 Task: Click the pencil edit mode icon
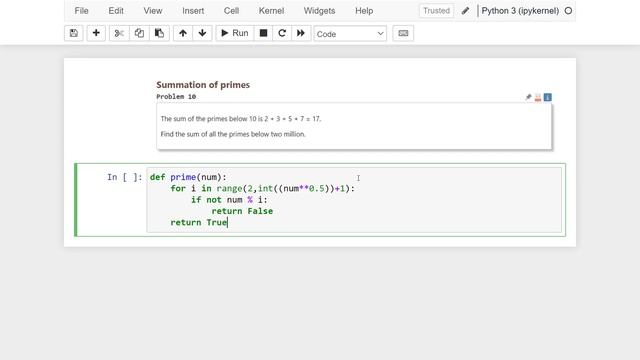465,11
